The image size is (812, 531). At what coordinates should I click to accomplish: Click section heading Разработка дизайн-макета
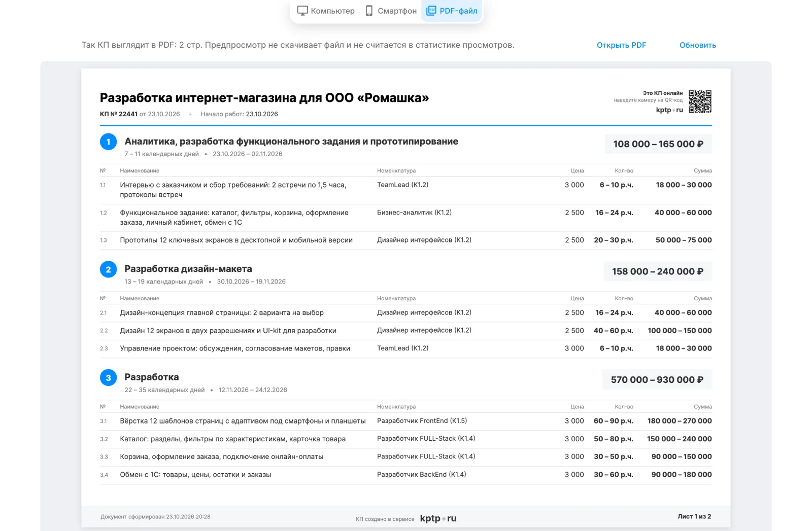coord(188,269)
